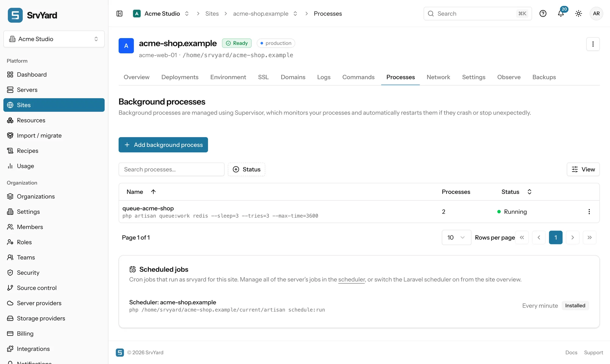Open site actions three-dot menu
The image size is (610, 364).
point(593,44)
